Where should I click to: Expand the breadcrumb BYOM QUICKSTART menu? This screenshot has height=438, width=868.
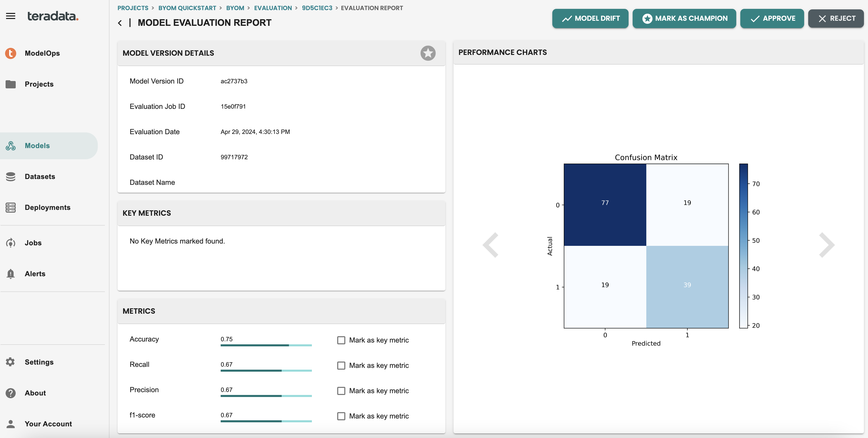(187, 7)
